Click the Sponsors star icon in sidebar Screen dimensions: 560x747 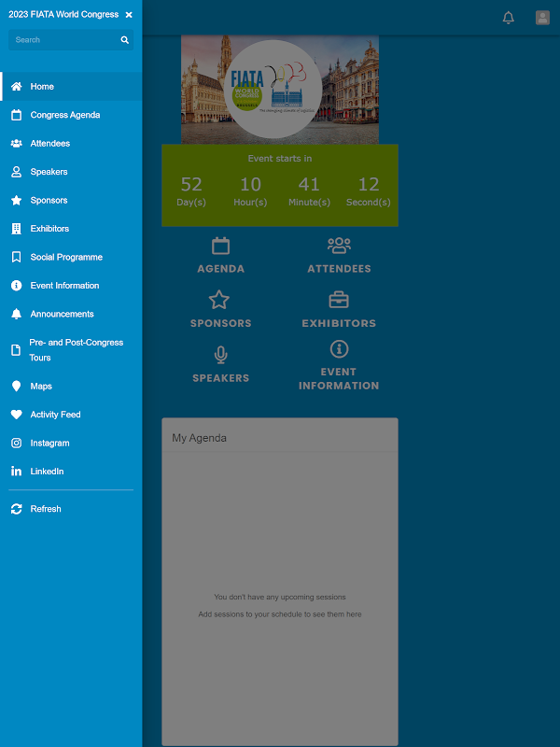tap(16, 200)
